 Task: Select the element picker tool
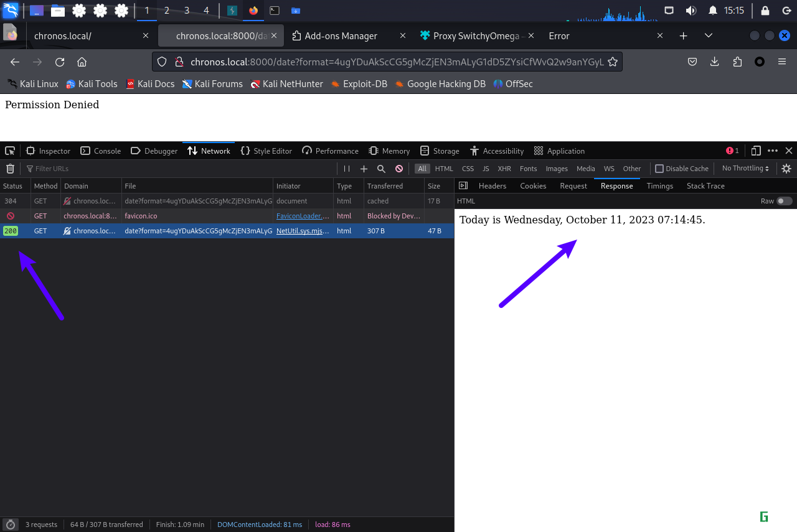[10, 151]
